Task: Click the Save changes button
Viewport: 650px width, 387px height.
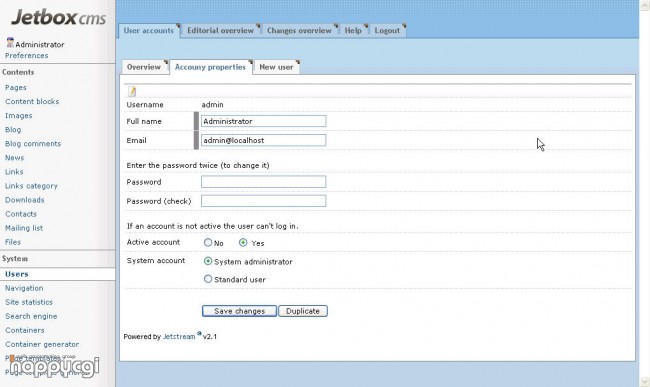Action: [239, 311]
